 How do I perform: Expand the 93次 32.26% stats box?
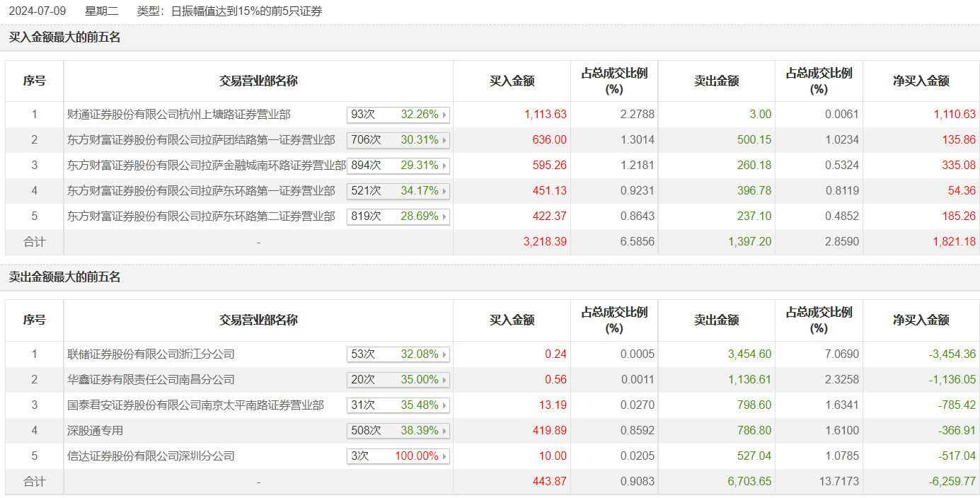point(398,115)
